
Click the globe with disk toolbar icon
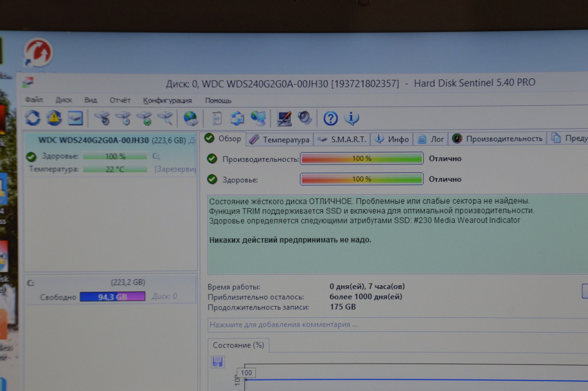pyautogui.click(x=190, y=118)
